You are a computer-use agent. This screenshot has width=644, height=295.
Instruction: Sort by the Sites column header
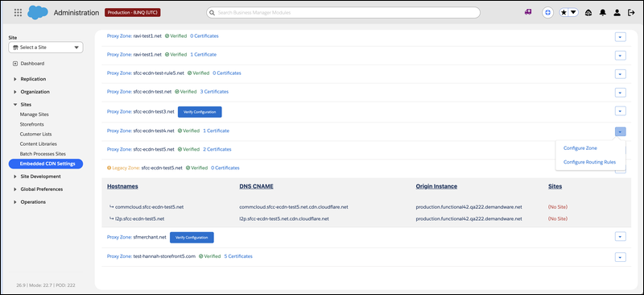(555, 186)
